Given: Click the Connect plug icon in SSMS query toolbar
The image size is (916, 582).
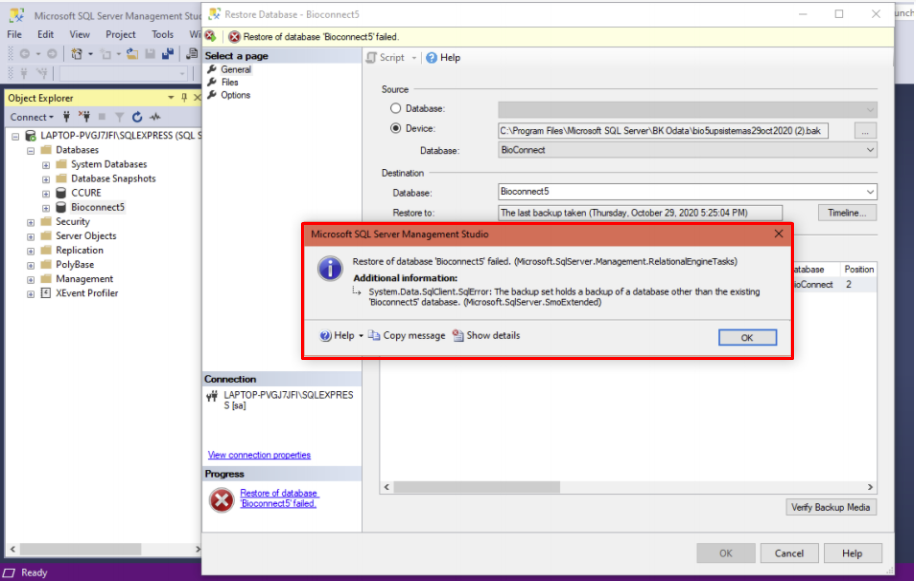Looking at the screenshot, I should (24, 73).
